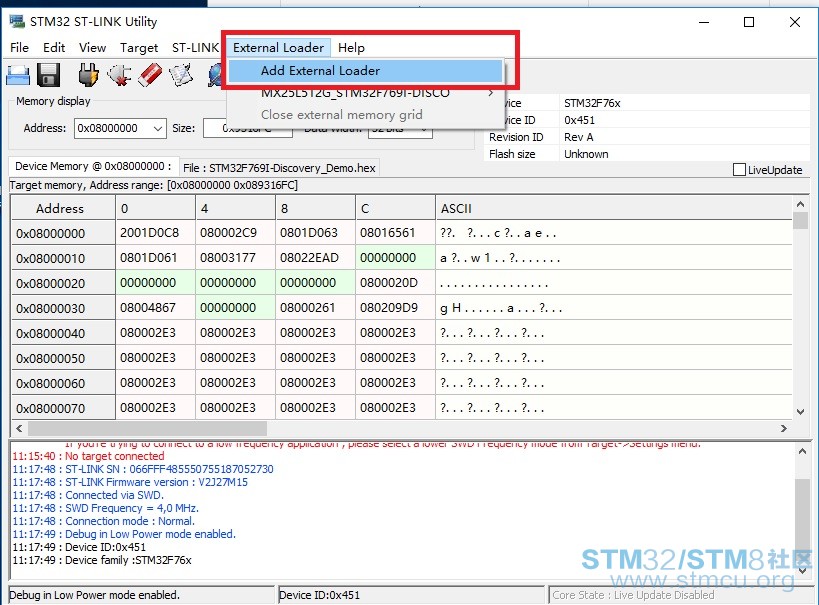Click the 0x451 device ID value
This screenshot has width=819, height=605.
pyautogui.click(x=579, y=120)
